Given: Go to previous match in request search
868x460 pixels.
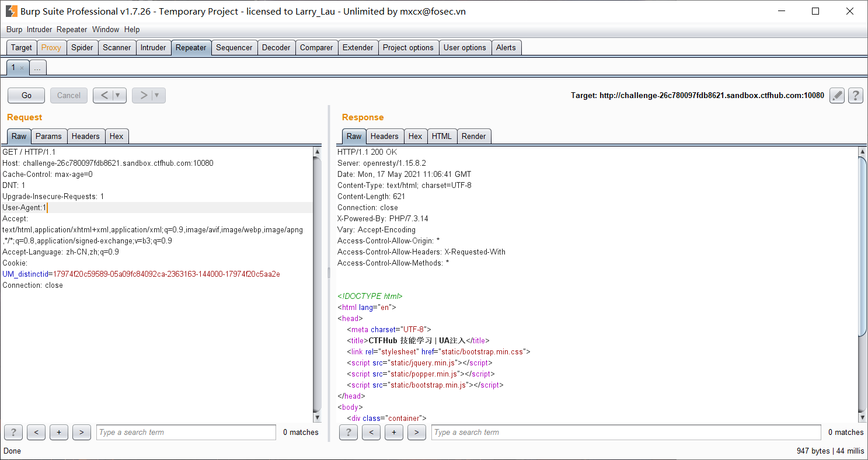Looking at the screenshot, I should (36, 432).
